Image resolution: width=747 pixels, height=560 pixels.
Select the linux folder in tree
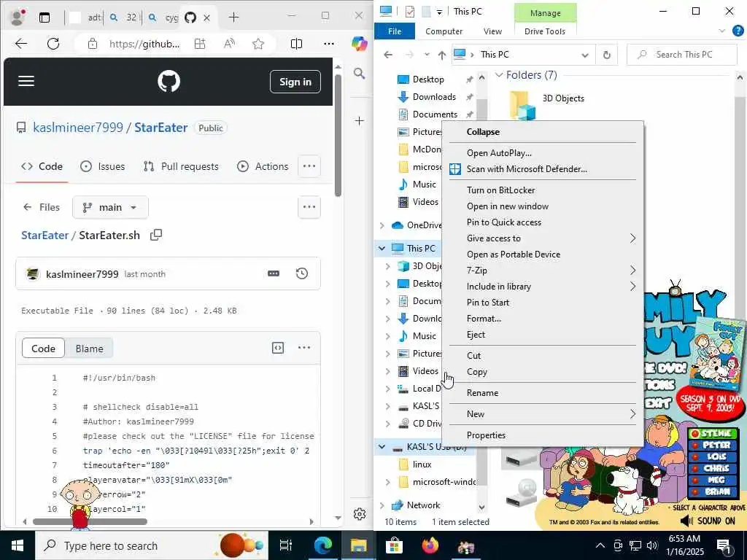coord(422,464)
